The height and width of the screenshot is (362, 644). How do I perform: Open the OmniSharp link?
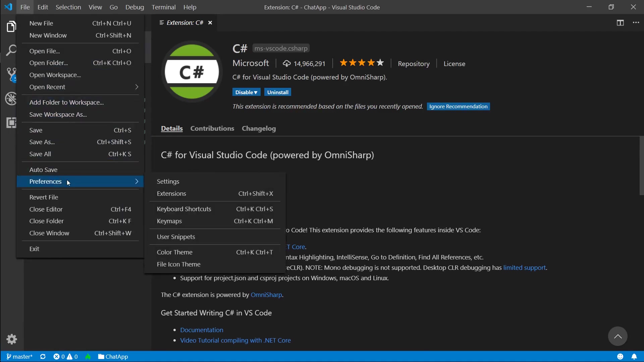(x=266, y=295)
